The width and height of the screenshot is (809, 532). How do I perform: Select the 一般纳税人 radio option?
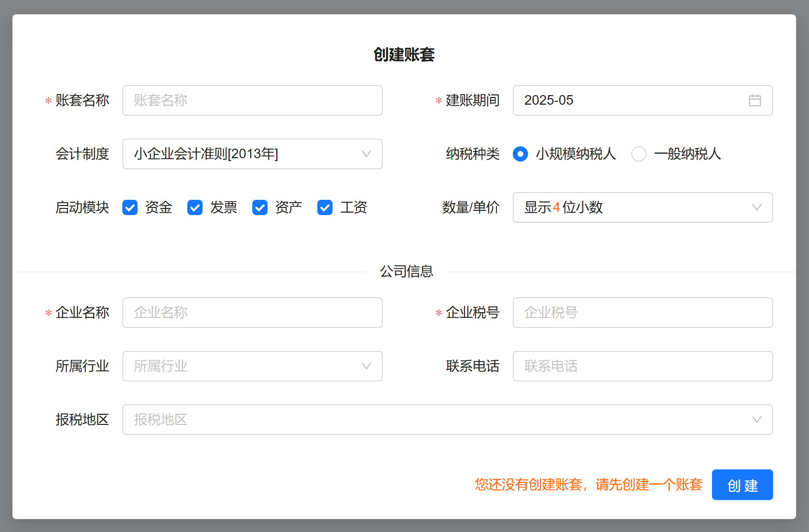pyautogui.click(x=639, y=154)
